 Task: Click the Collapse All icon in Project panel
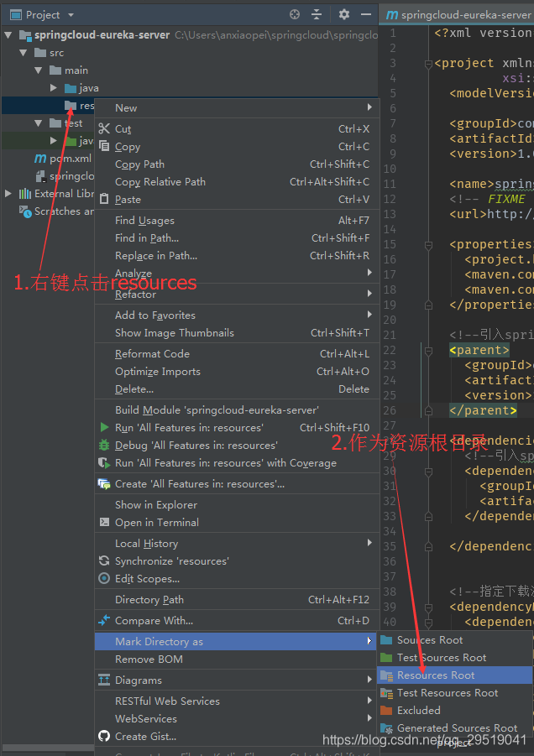tap(317, 14)
